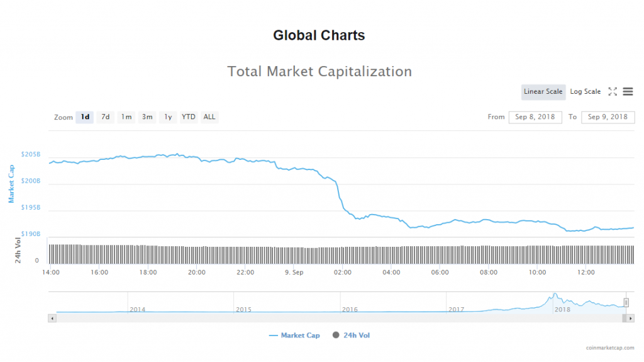Select Linear Scale option
The image size is (644, 362).
(x=543, y=92)
